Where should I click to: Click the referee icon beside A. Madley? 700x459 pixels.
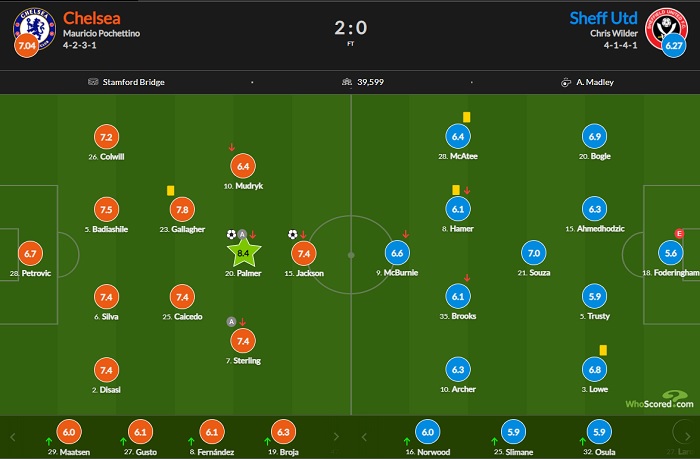(565, 82)
